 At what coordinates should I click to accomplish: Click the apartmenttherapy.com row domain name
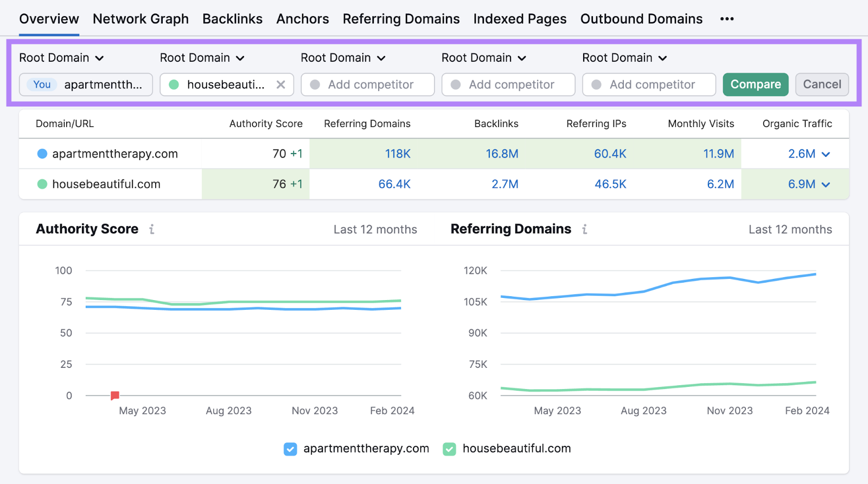pyautogui.click(x=115, y=154)
